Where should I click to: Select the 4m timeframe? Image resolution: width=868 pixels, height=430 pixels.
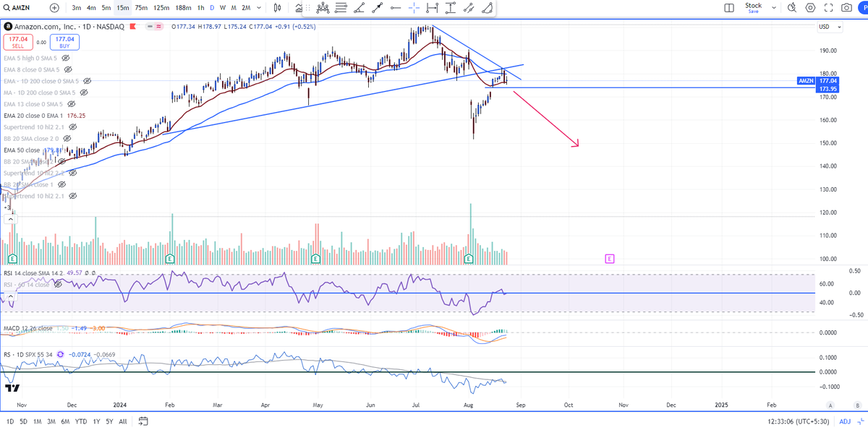pyautogui.click(x=91, y=7)
